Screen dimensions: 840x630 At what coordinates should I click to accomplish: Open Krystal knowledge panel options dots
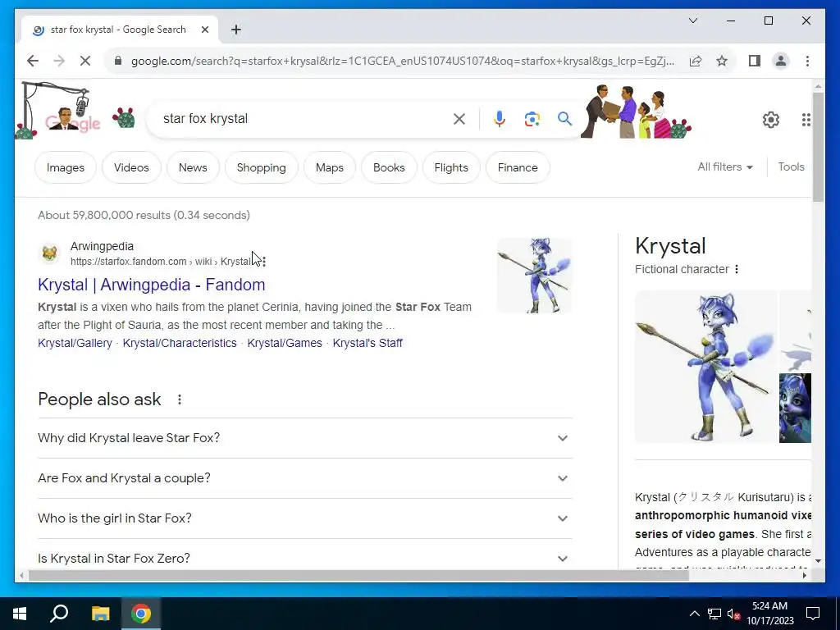pyautogui.click(x=737, y=269)
